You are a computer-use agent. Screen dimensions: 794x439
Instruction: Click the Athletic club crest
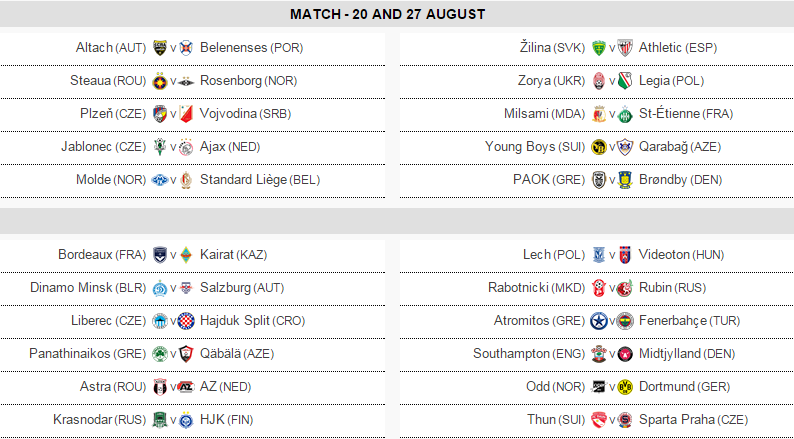[x=625, y=47]
